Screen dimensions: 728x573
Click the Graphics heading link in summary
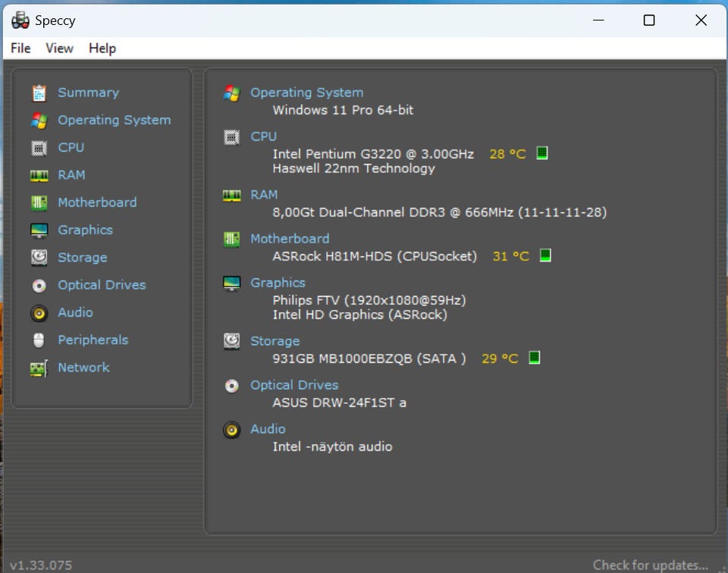pyautogui.click(x=278, y=283)
